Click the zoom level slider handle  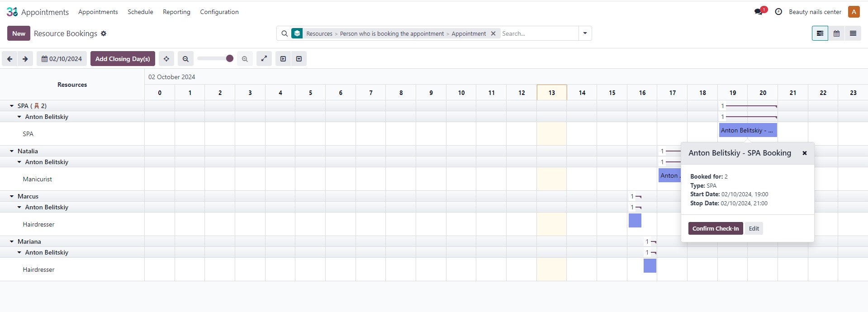[229, 58]
